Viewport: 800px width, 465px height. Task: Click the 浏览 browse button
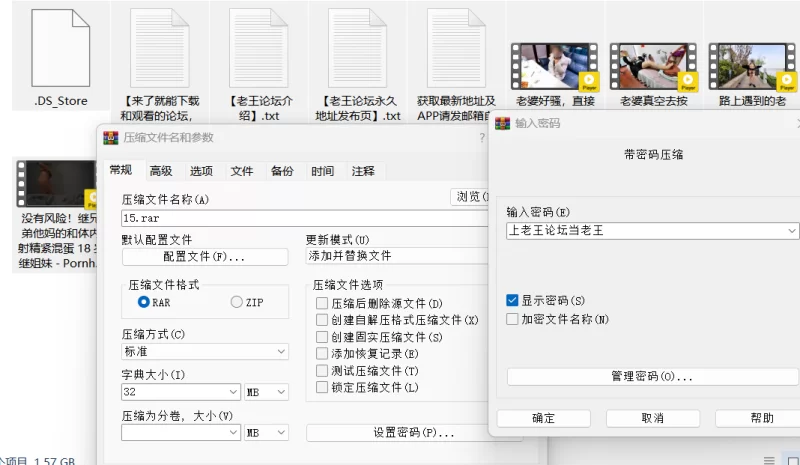click(470, 197)
